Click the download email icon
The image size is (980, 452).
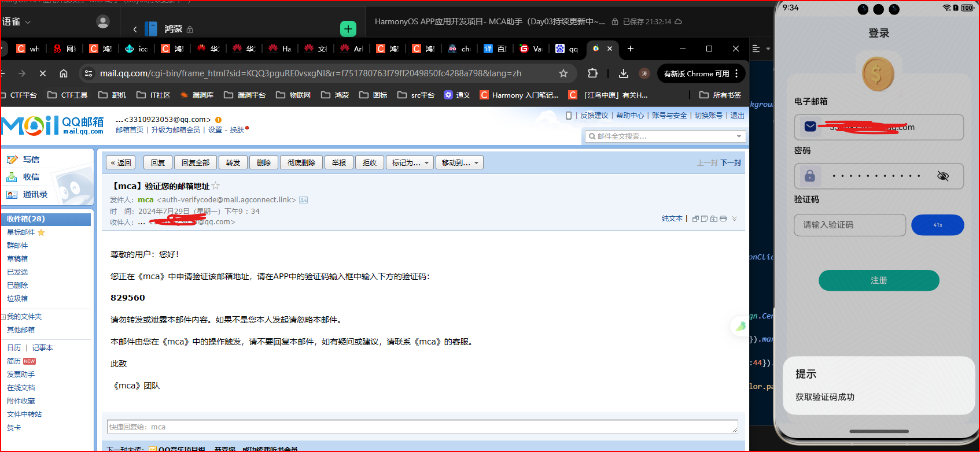[x=714, y=218]
